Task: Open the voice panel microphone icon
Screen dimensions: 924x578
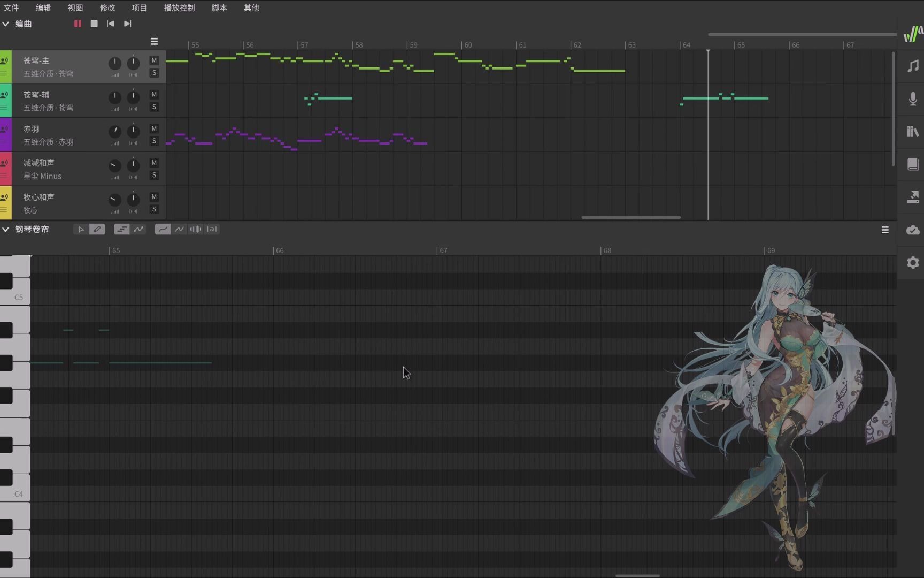Action: 913,98
